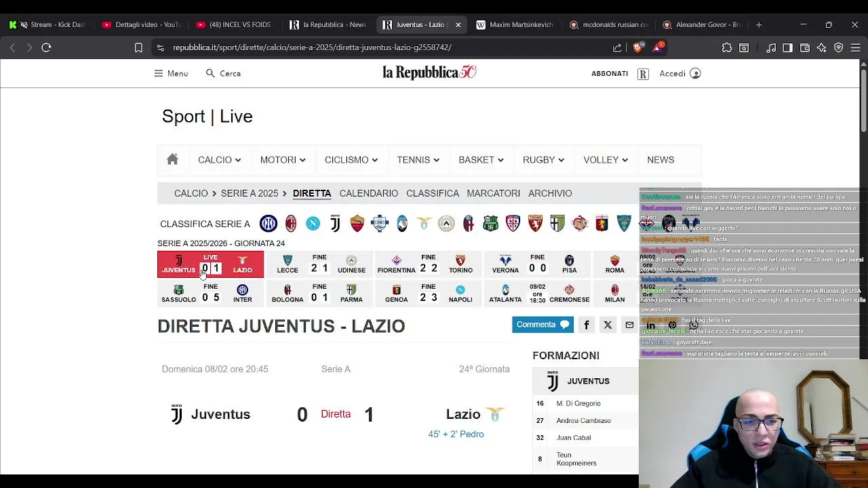The image size is (868, 488).
Task: Open the media playlist music icon
Action: click(x=771, y=47)
